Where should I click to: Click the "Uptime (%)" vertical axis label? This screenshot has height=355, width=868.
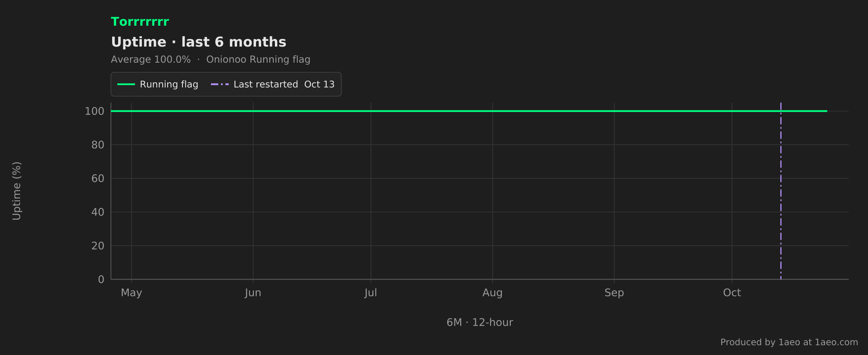coord(16,191)
